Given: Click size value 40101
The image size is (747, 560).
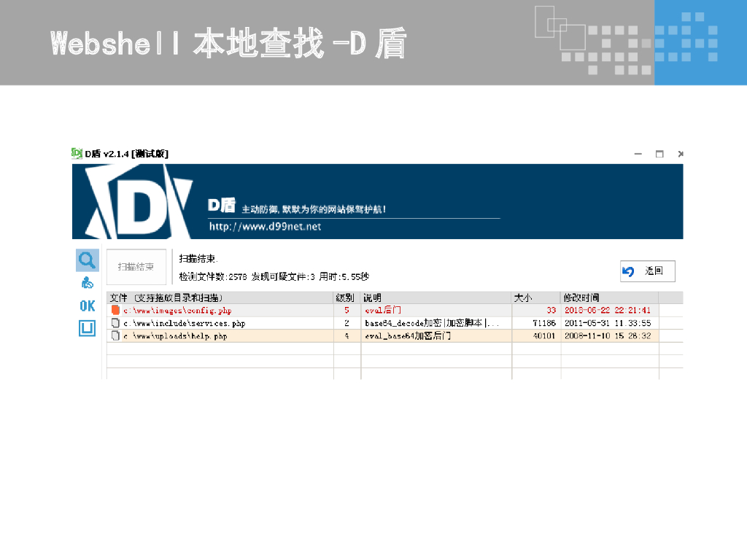Looking at the screenshot, I should click(x=544, y=335).
